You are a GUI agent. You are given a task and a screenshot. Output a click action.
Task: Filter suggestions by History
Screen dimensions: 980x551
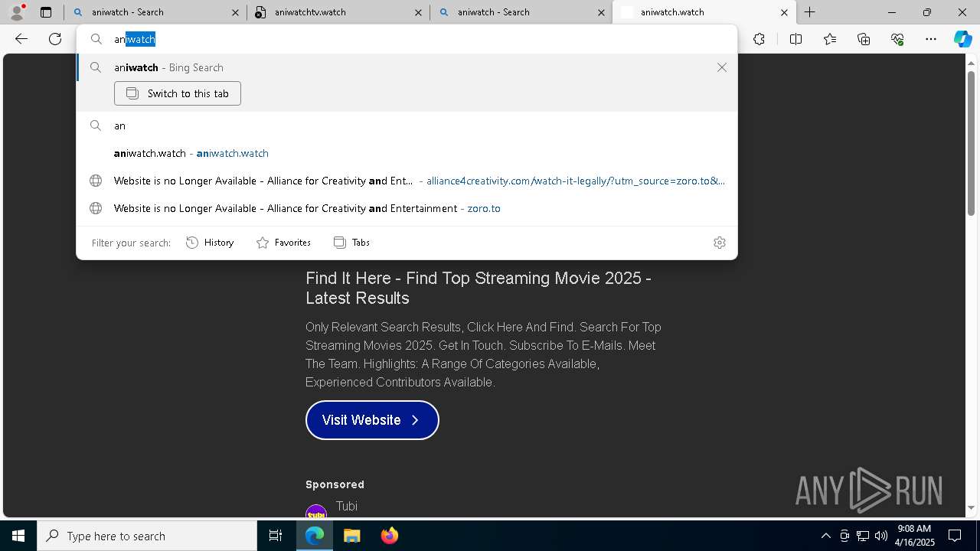point(210,243)
